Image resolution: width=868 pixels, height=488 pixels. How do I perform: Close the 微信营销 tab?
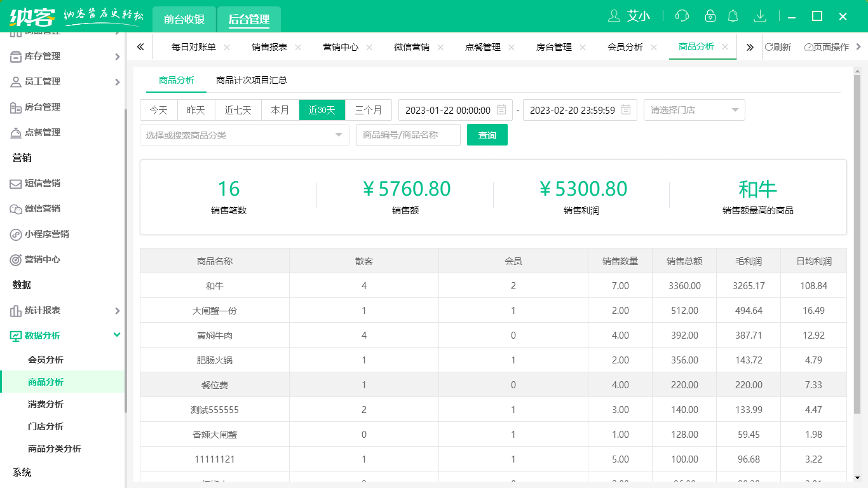[x=440, y=47]
